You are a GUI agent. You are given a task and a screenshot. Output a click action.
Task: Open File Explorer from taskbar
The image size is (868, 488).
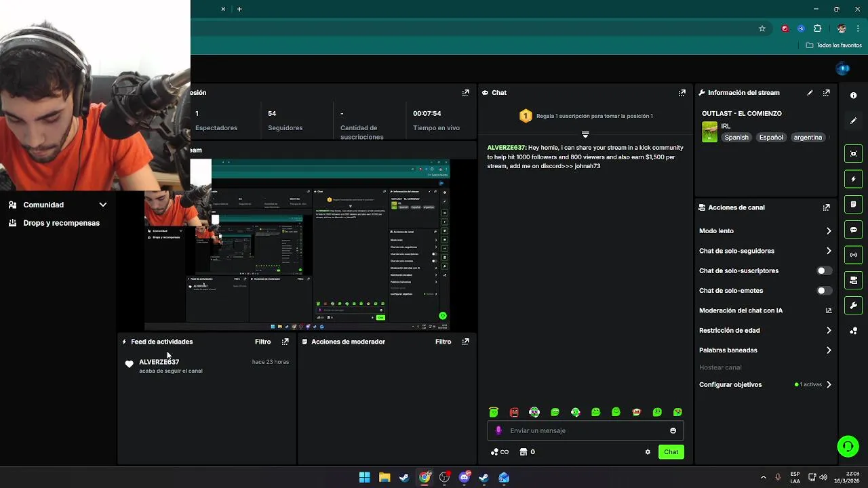tap(384, 478)
